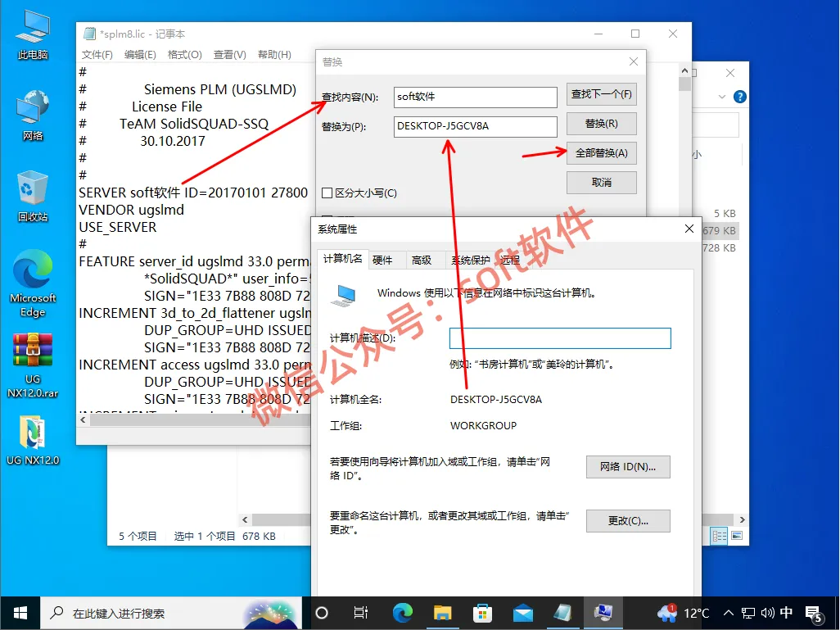Close the 替换 dialog
The height and width of the screenshot is (630, 840).
[x=633, y=61]
